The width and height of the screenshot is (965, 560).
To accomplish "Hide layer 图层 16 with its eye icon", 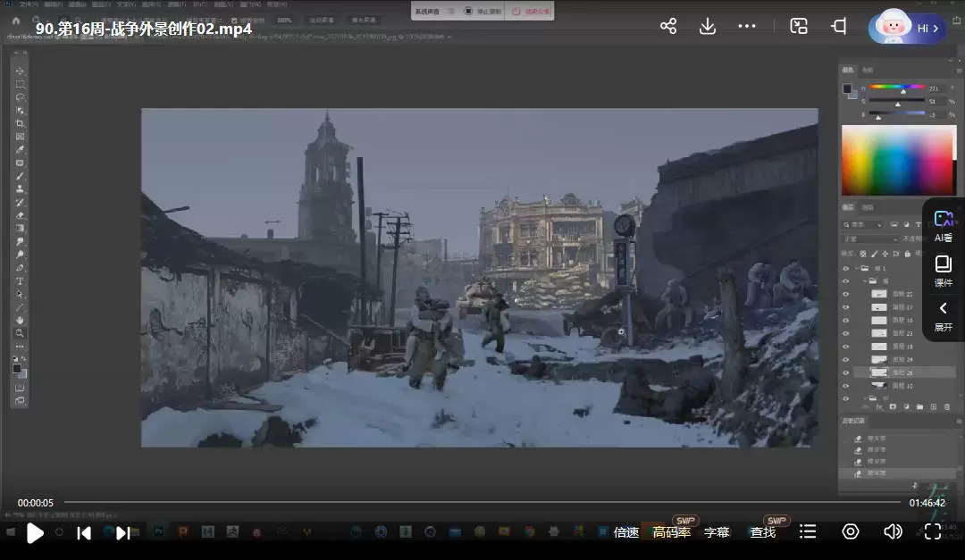I will click(845, 320).
